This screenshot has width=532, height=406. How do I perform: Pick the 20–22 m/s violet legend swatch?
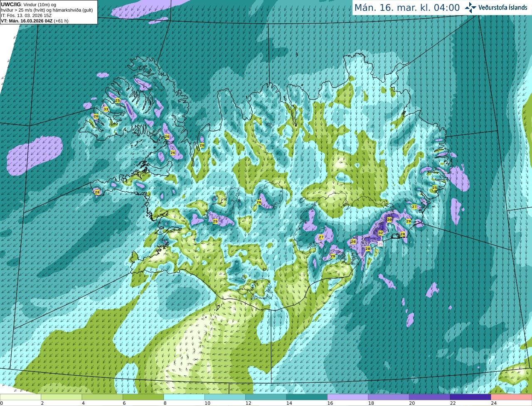click(430, 397)
